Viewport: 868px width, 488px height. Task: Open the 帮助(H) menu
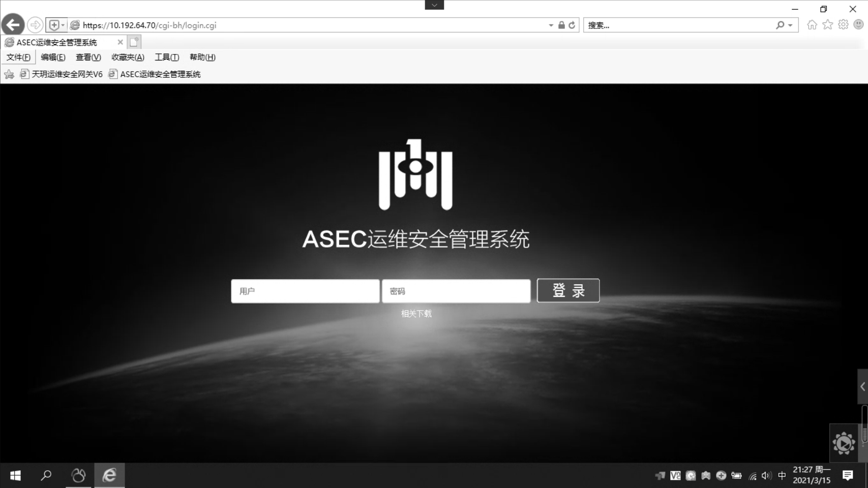(202, 57)
